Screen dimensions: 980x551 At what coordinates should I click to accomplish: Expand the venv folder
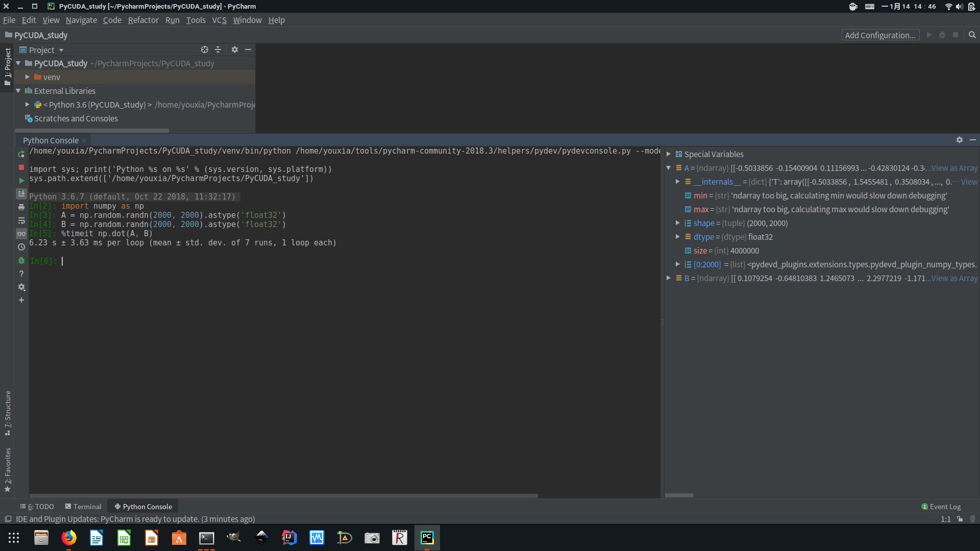[28, 77]
